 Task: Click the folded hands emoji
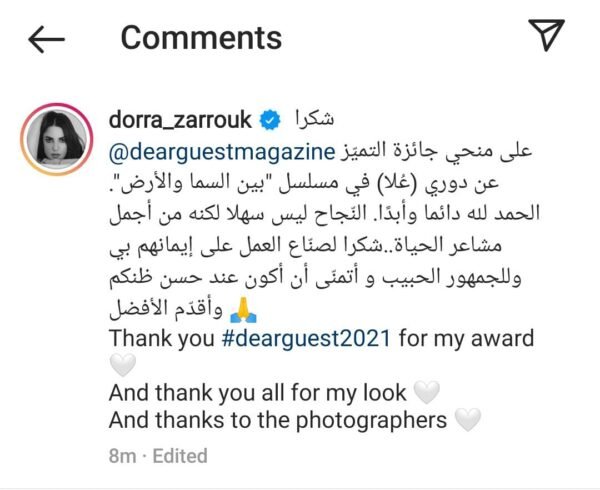(243, 310)
